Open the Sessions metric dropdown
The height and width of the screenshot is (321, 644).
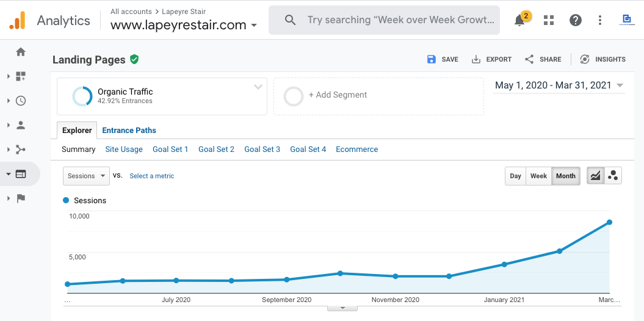(x=86, y=176)
